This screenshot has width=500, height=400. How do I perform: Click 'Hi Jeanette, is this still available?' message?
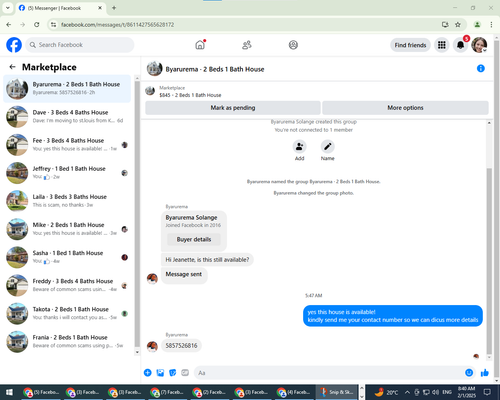[x=207, y=260]
